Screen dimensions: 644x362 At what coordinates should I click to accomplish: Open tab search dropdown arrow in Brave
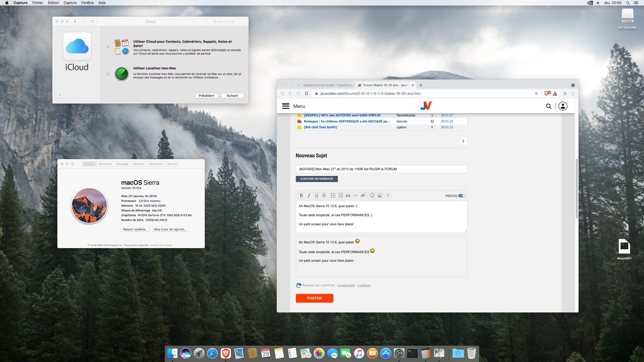pyautogui.click(x=573, y=85)
